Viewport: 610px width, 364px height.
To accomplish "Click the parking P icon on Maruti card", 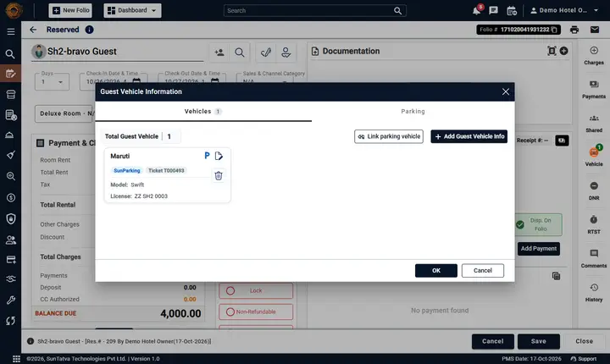I will point(207,156).
